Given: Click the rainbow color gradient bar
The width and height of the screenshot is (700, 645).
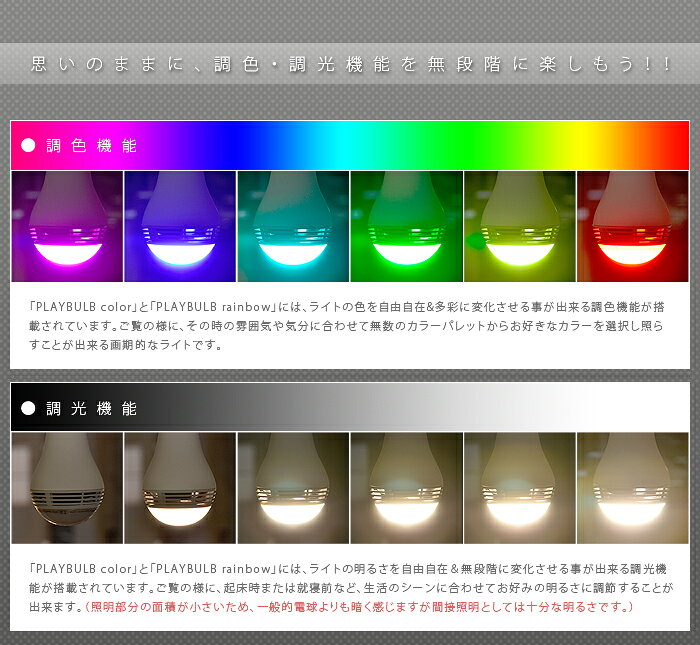Looking at the screenshot, I should [x=350, y=146].
